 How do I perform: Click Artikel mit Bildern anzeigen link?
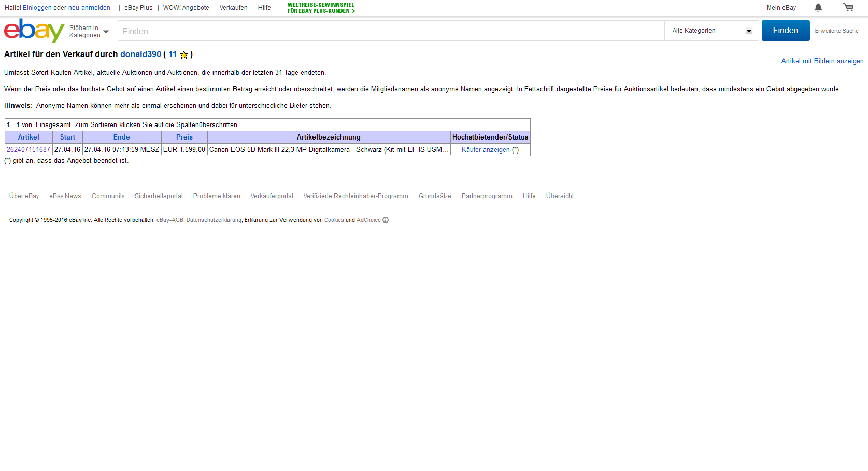click(x=822, y=61)
